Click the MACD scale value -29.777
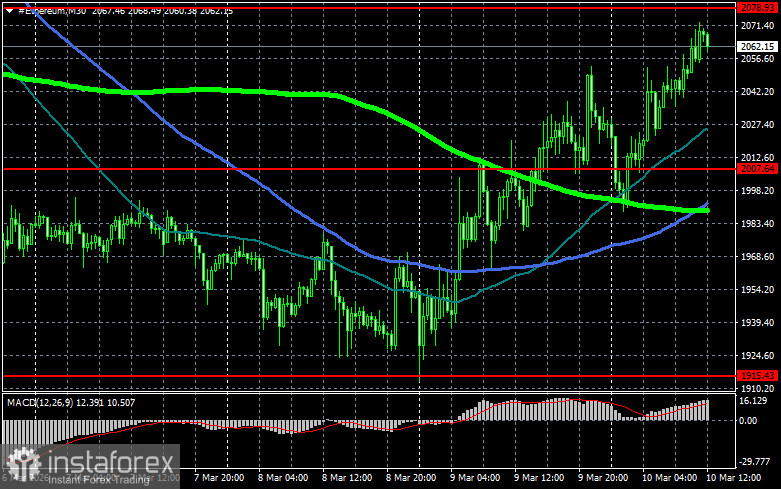Screen dimensions: 781x489 point(756,462)
